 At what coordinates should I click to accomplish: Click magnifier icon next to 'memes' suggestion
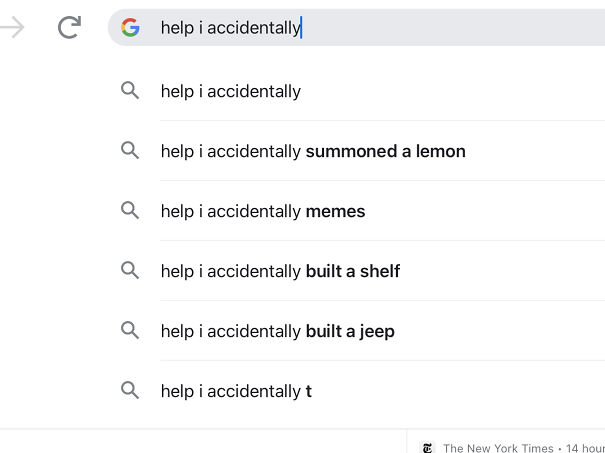tap(130, 211)
